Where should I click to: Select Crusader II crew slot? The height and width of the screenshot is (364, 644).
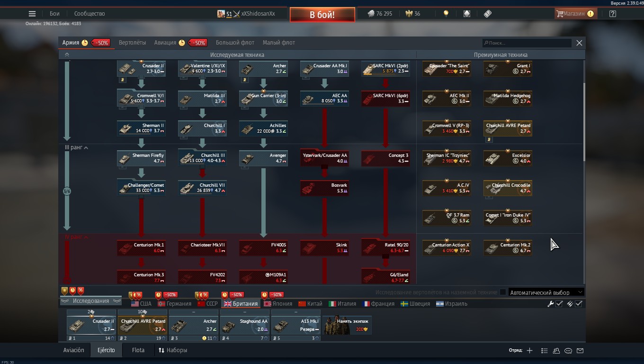(x=91, y=325)
